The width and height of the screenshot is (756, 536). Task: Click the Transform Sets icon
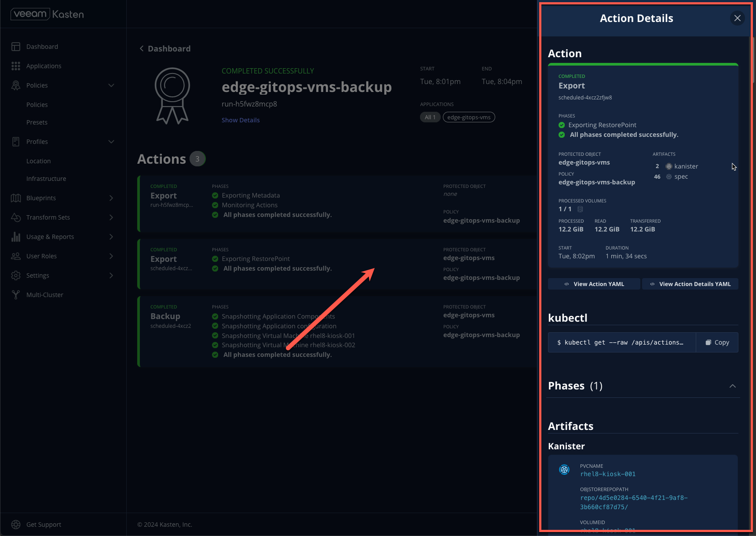pos(16,217)
